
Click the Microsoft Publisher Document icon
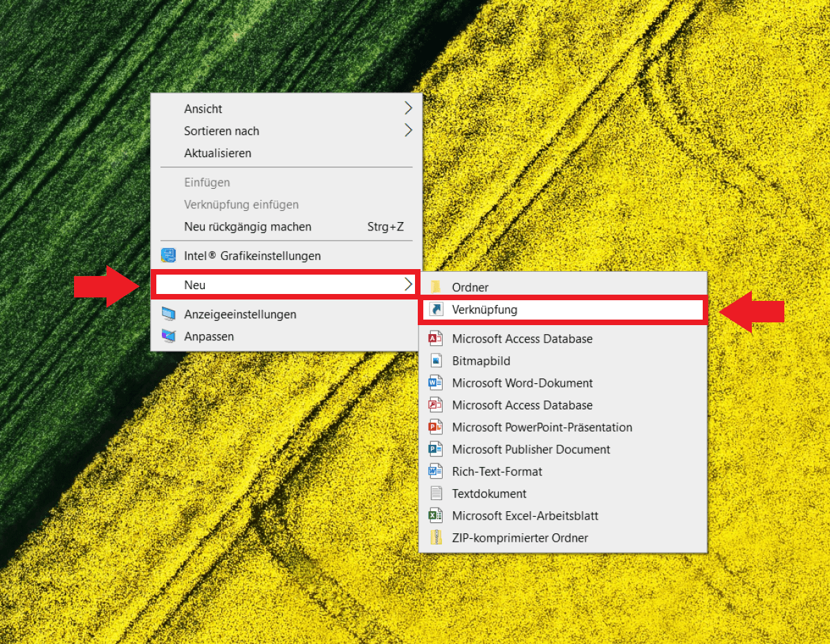[x=436, y=449]
